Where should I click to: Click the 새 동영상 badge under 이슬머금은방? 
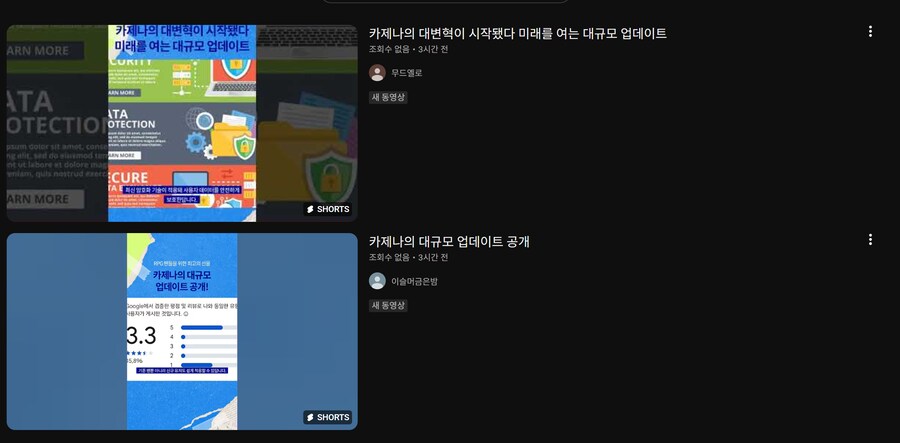click(388, 306)
